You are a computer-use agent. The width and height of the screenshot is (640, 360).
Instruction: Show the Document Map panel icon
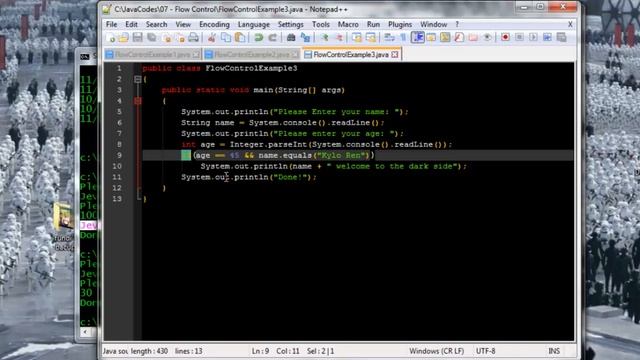(445, 38)
